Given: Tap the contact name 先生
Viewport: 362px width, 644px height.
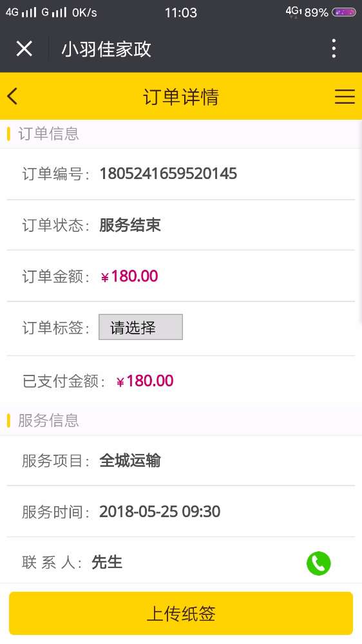Looking at the screenshot, I should [107, 562].
